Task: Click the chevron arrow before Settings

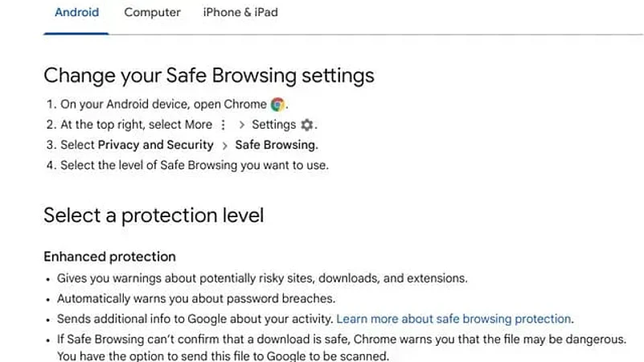Action: 241,125
